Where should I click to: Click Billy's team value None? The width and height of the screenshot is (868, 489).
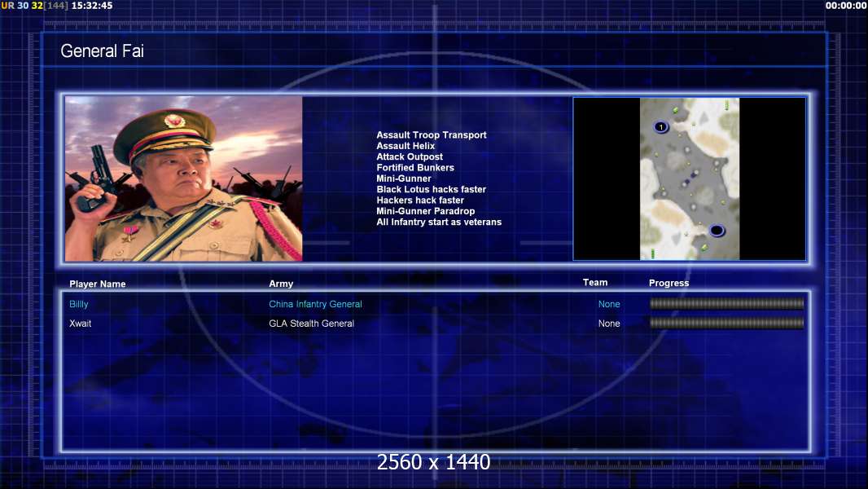tap(609, 304)
